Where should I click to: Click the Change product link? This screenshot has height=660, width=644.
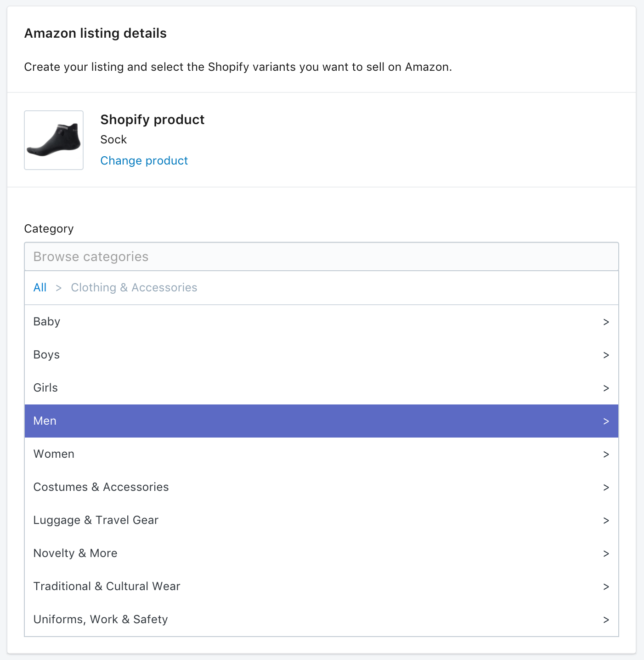pyautogui.click(x=144, y=160)
